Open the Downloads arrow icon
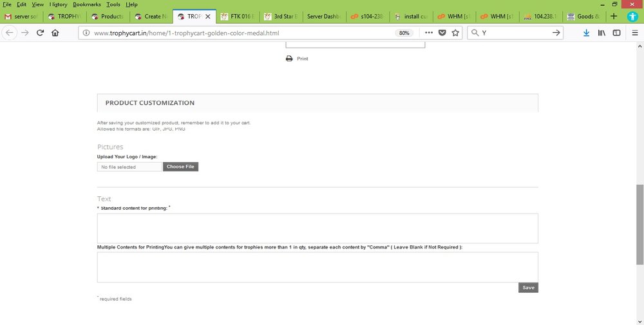 pyautogui.click(x=587, y=33)
